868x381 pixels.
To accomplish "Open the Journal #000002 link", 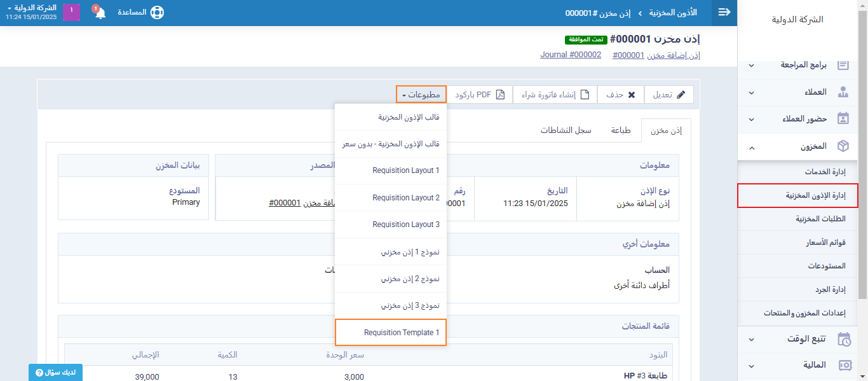I will pyautogui.click(x=571, y=55).
